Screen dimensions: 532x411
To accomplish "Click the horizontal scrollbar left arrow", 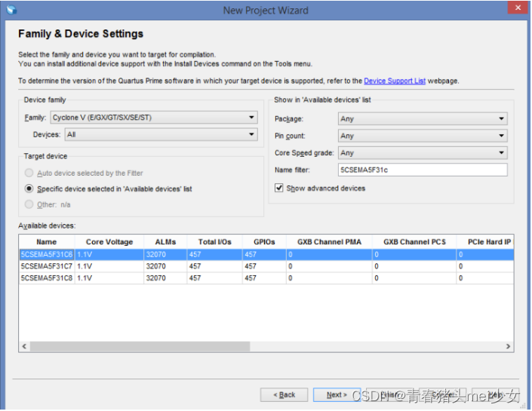I will click(x=24, y=346).
